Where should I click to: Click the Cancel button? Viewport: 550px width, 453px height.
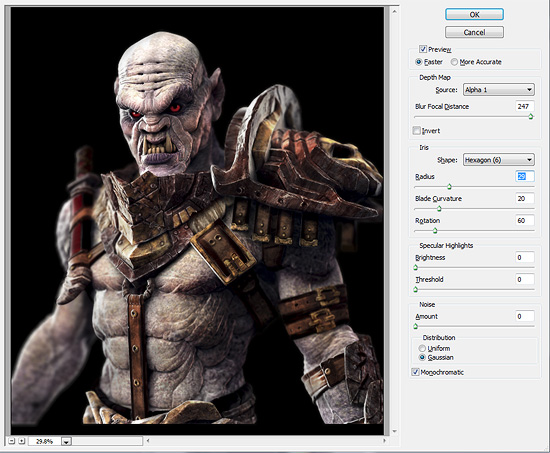coord(474,32)
